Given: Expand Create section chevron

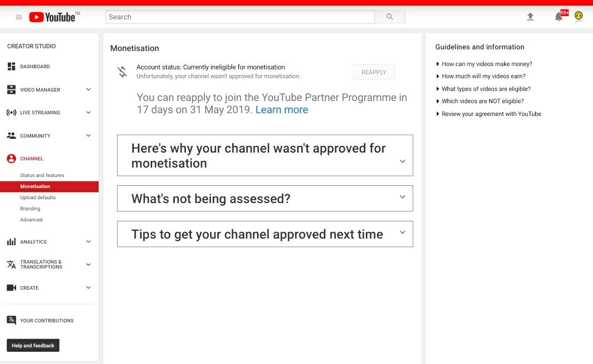Looking at the screenshot, I should pos(88,288).
